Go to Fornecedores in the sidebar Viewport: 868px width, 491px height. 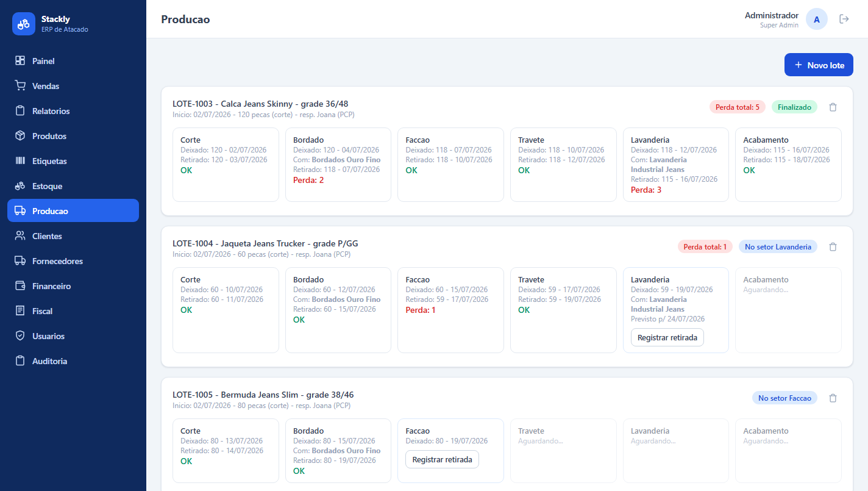[x=73, y=261]
